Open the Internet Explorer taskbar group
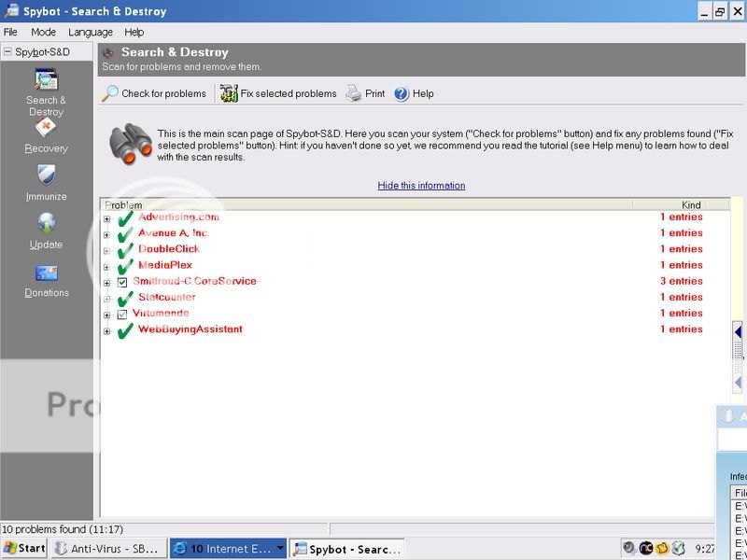The width and height of the screenshot is (747, 560). click(x=228, y=549)
